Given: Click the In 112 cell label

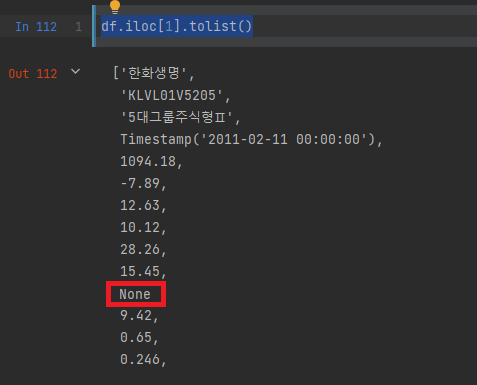Looking at the screenshot, I should click(36, 27).
